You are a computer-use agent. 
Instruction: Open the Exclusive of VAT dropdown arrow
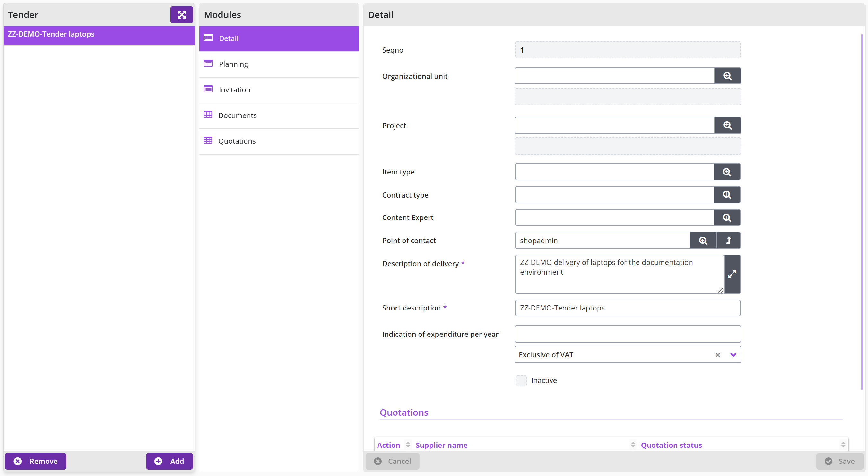coord(733,355)
